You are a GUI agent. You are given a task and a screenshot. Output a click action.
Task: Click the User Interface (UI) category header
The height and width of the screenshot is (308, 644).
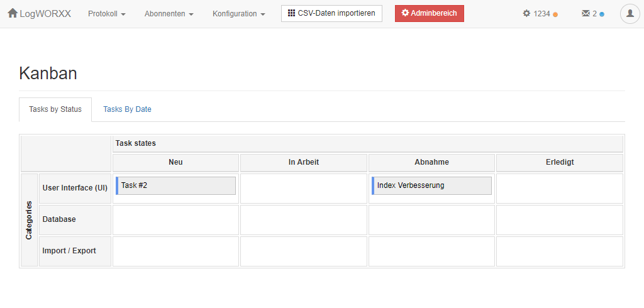click(75, 188)
